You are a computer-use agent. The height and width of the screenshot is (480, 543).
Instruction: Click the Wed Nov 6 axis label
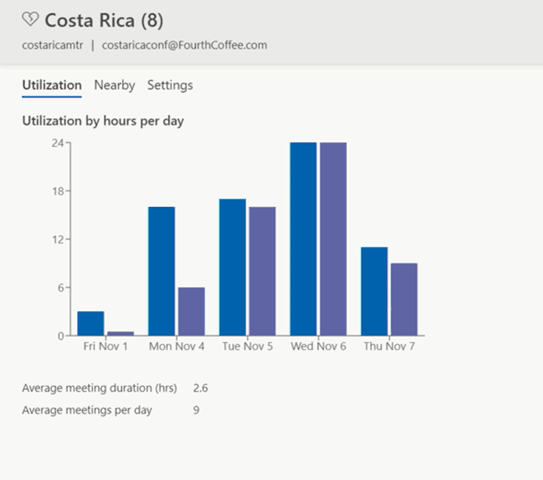[x=318, y=346]
